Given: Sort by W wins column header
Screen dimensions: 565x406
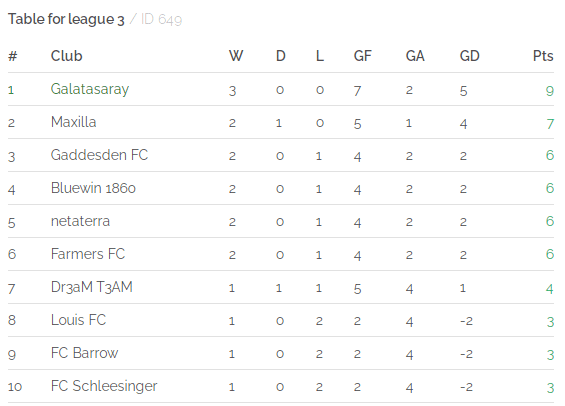Looking at the screenshot, I should click(236, 56).
